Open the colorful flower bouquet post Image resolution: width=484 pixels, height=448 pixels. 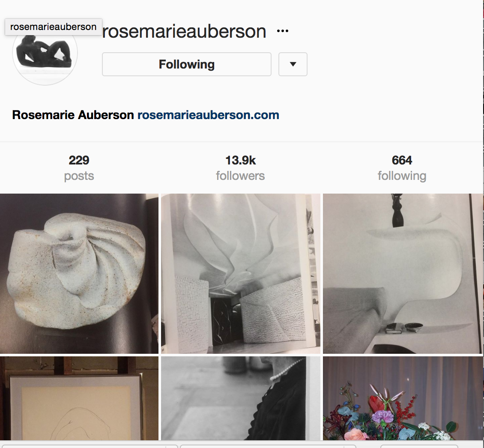click(403, 398)
